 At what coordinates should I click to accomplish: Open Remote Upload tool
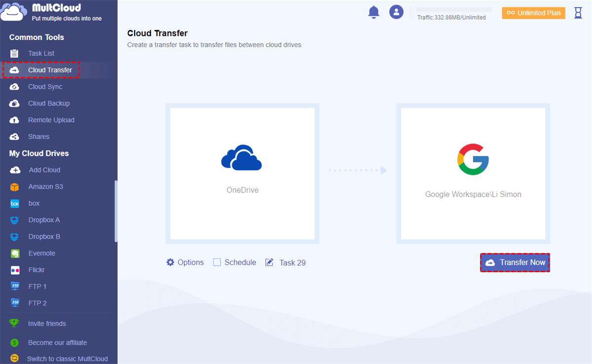[x=51, y=120]
